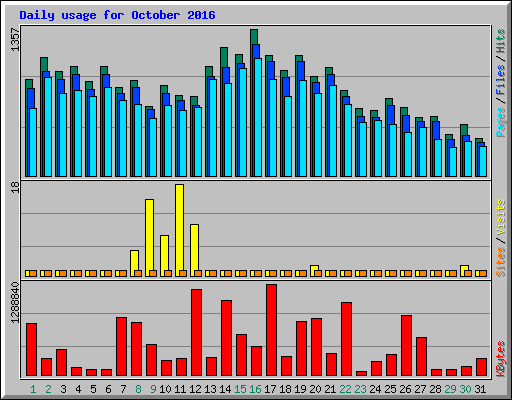Screen dimensions: 512x400
Task: Select the 18 visits axis value
Action: click(15, 188)
